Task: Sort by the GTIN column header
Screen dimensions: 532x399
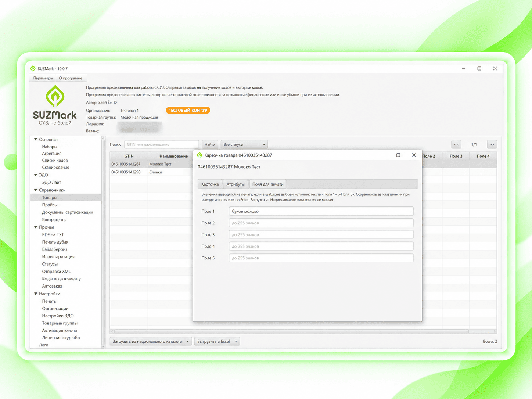Action: [129, 156]
